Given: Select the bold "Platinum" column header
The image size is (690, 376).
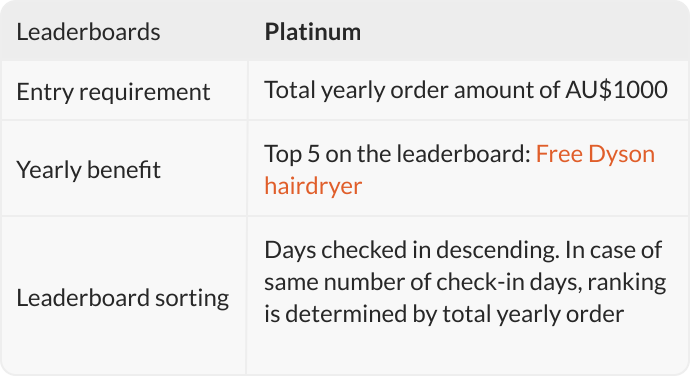Looking at the screenshot, I should 313,32.
